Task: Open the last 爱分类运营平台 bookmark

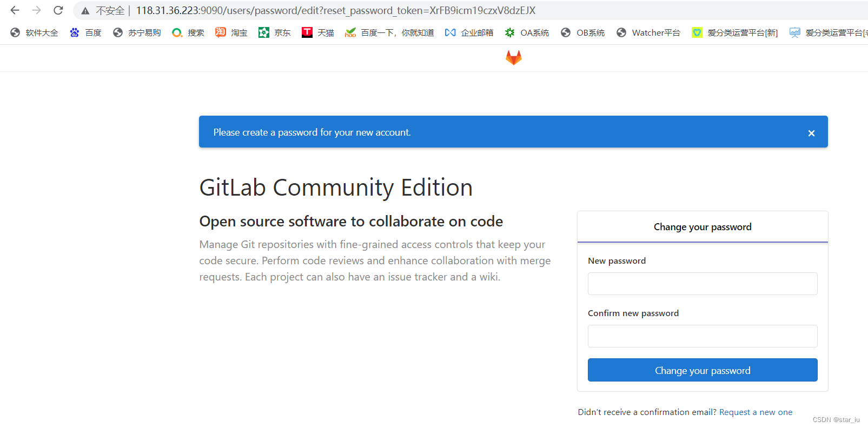Action: point(829,32)
